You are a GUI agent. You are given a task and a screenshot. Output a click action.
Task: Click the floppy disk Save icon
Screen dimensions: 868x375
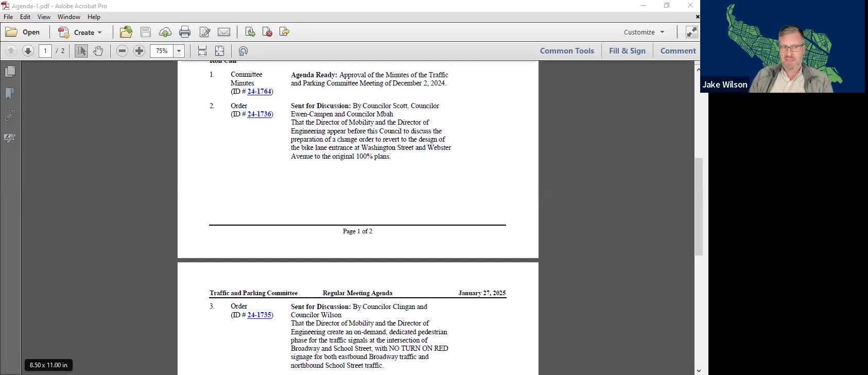[146, 32]
